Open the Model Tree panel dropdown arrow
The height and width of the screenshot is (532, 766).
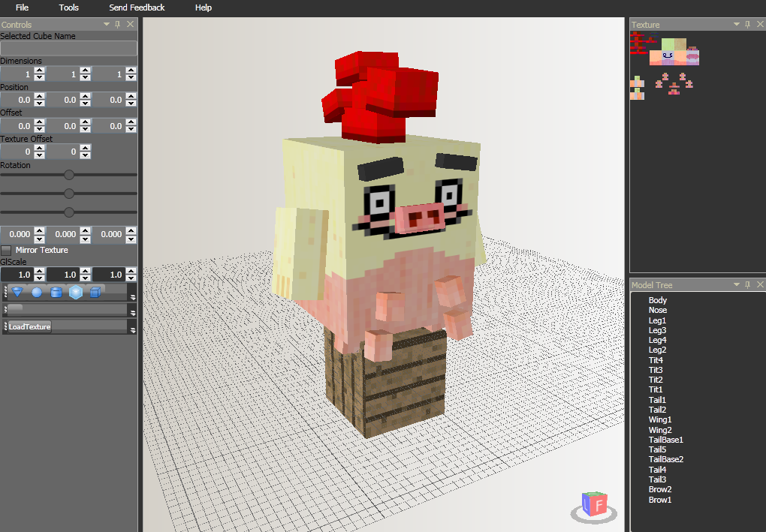[x=737, y=284]
